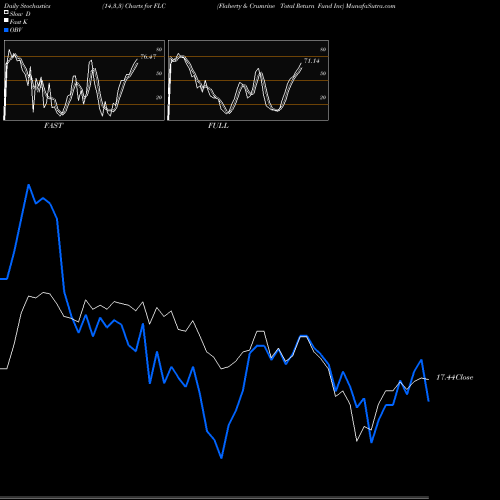Click the 71.14 value on FULL chart

[x=312, y=61]
